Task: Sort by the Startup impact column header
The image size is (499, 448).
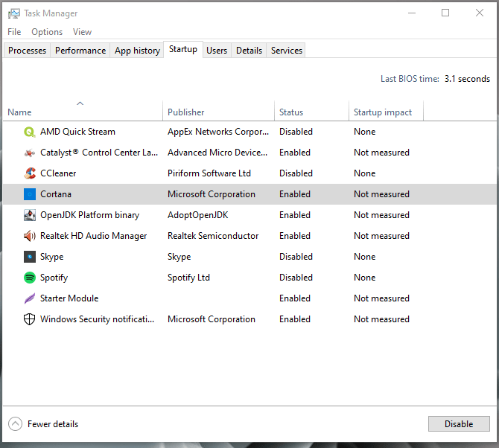Action: coord(386,112)
